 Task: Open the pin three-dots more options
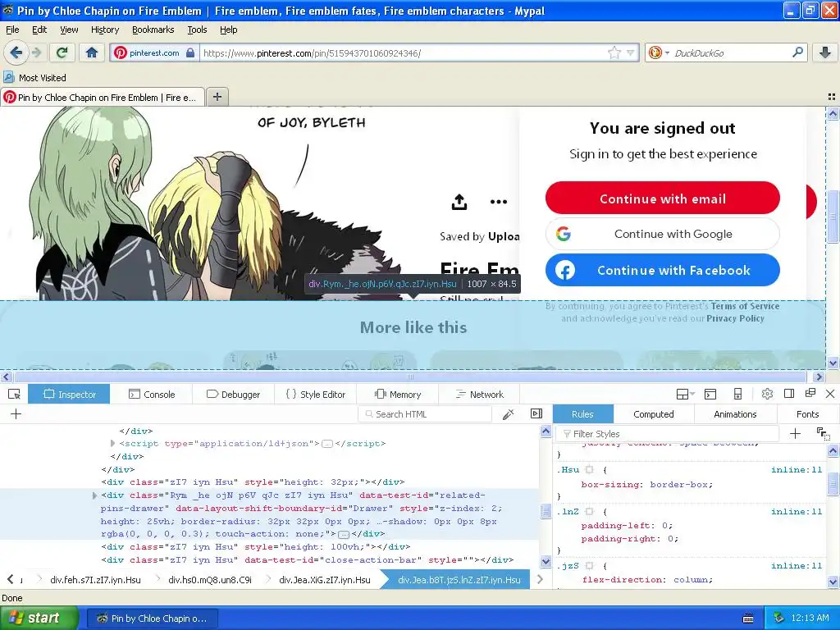pos(498,202)
